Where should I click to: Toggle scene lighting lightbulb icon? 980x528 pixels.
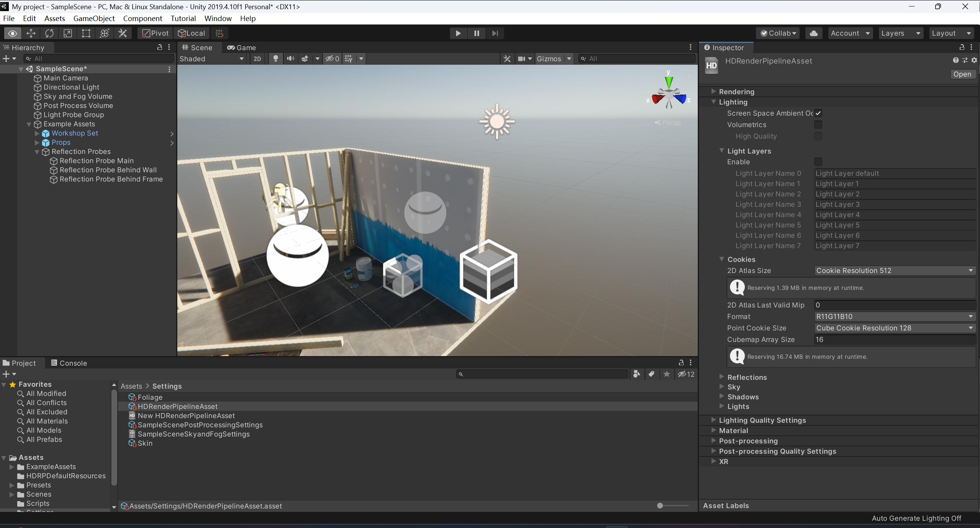[x=275, y=59]
